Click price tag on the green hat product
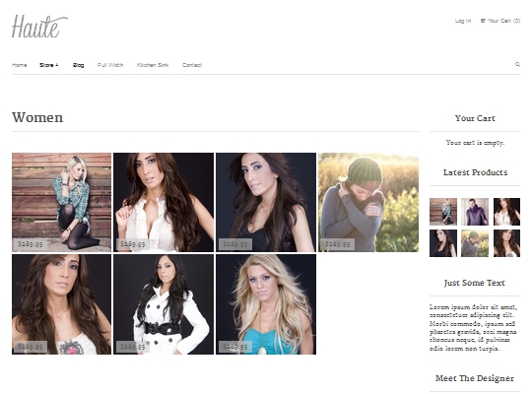The height and width of the screenshot is (394, 532). point(338,244)
